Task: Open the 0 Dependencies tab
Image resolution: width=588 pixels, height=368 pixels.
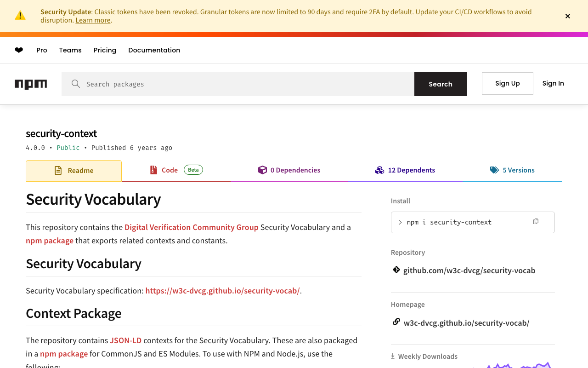Action: (289, 170)
